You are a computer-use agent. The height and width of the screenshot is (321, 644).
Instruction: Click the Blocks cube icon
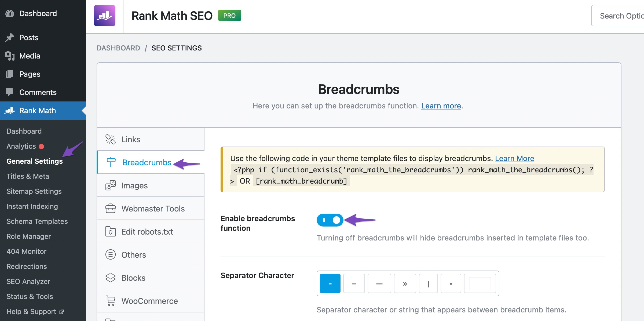coord(110,278)
